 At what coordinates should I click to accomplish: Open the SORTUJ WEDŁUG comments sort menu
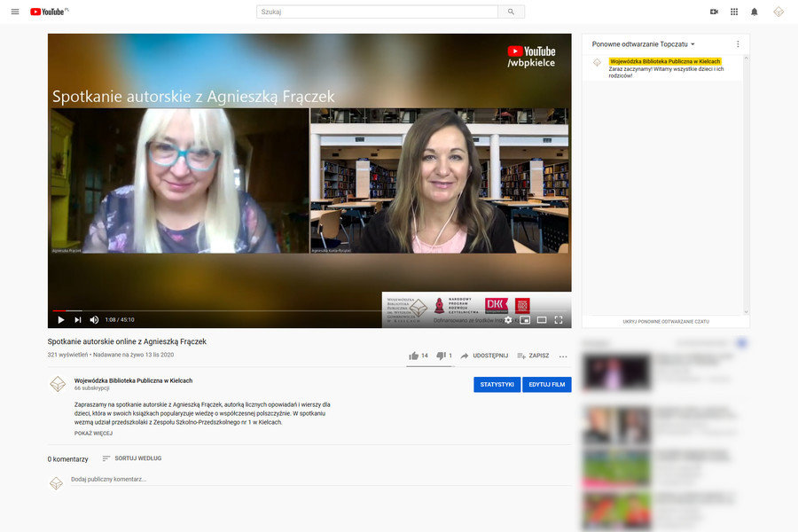click(131, 458)
